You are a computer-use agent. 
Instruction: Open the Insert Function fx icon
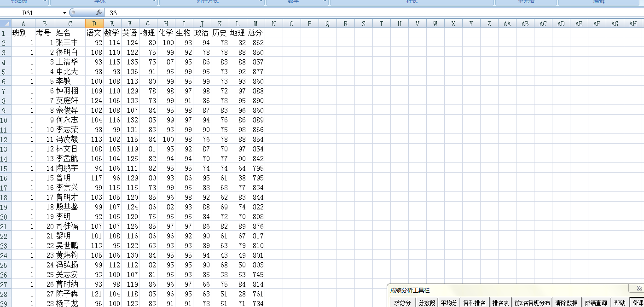99,13
